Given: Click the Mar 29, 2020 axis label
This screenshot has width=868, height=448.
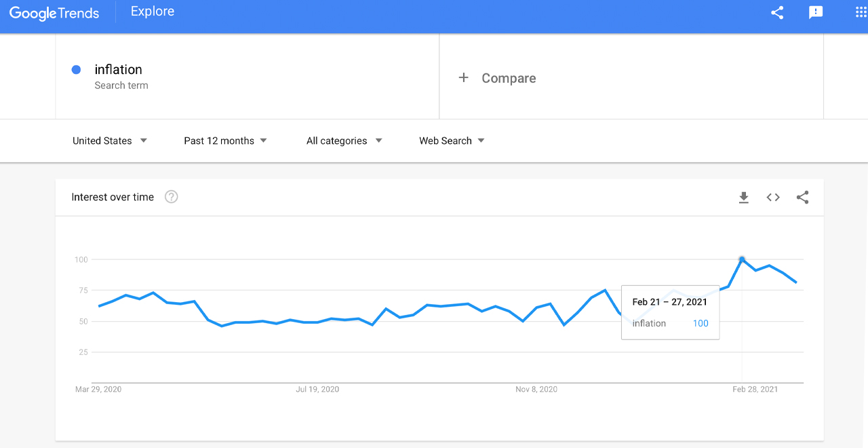Looking at the screenshot, I should (x=98, y=390).
